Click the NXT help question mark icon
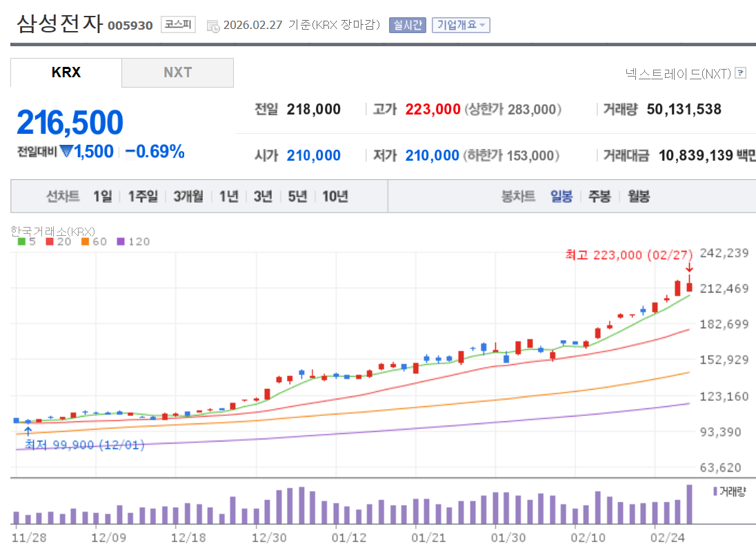Screen dimensions: 756x558 click(739, 74)
